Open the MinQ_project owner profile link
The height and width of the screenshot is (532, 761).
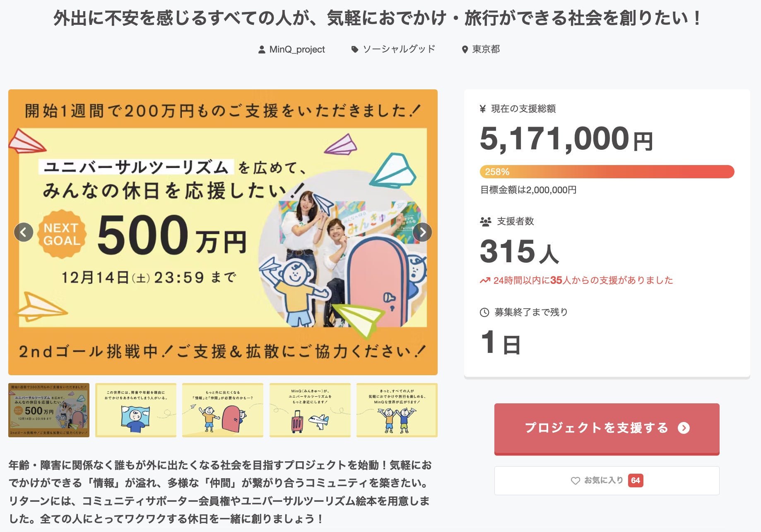[x=297, y=50]
